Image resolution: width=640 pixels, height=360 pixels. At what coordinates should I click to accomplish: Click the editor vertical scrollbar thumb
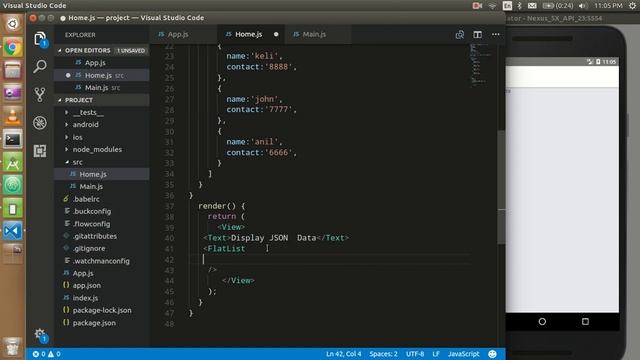(x=502, y=187)
